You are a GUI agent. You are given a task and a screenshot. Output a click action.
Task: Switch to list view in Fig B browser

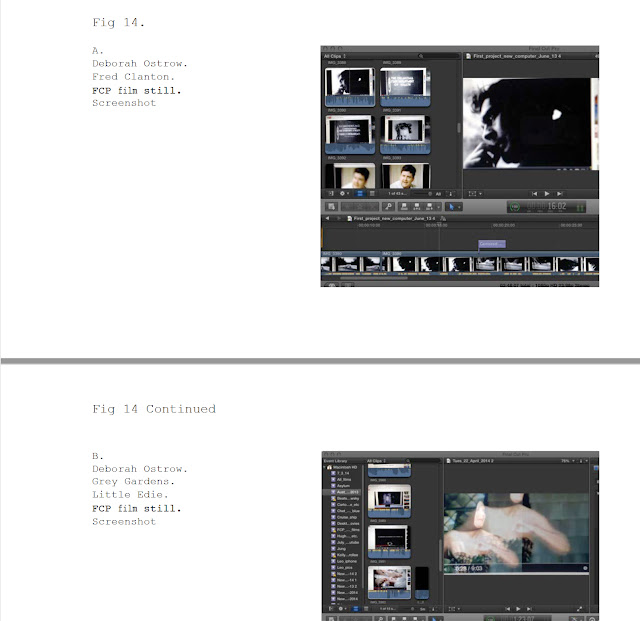click(366, 609)
